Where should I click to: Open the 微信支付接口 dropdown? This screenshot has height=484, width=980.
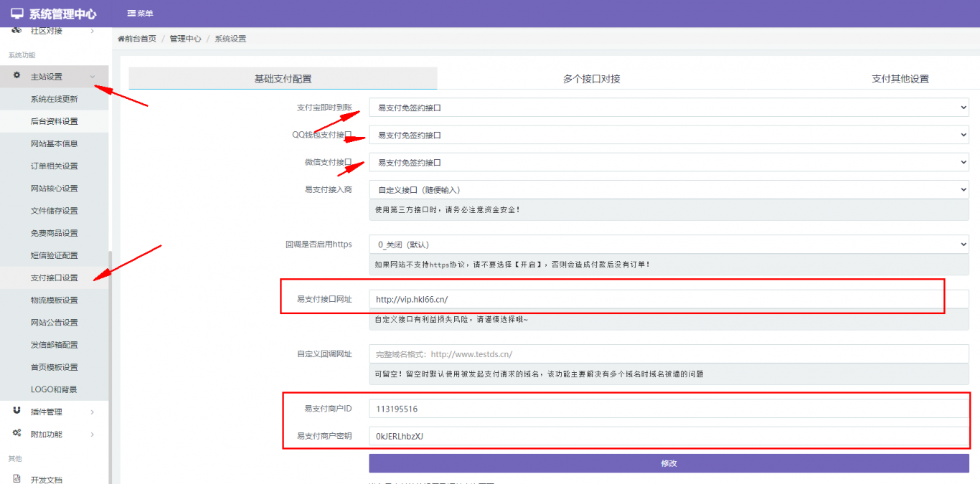point(669,163)
